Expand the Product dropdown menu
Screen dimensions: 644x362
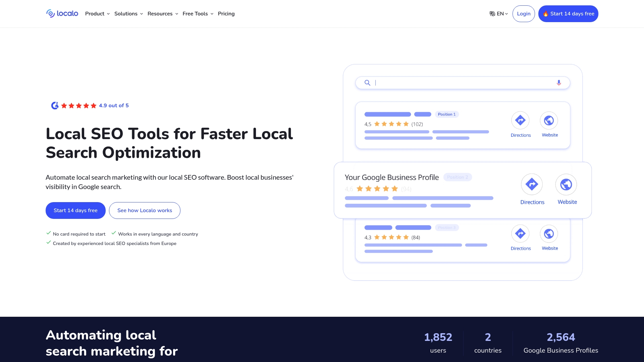[x=97, y=14]
